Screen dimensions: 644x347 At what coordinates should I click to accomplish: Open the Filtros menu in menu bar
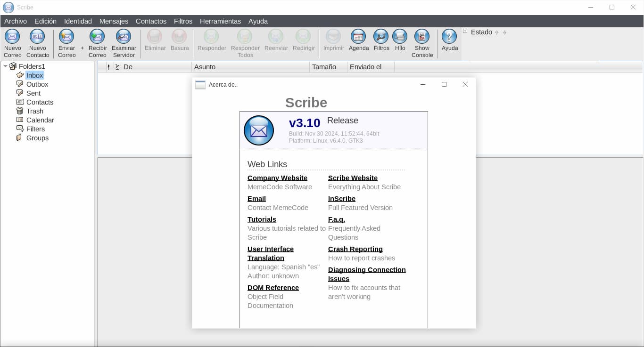[183, 21]
